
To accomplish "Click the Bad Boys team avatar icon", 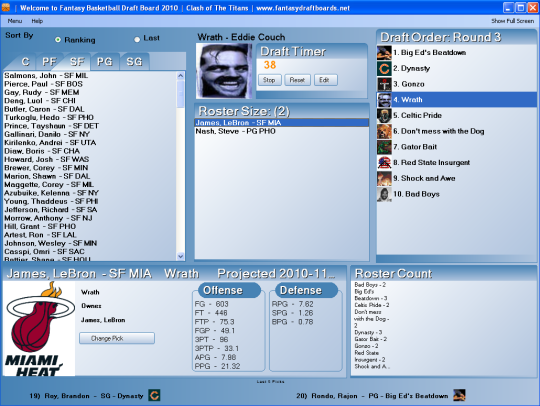I will pos(384,194).
